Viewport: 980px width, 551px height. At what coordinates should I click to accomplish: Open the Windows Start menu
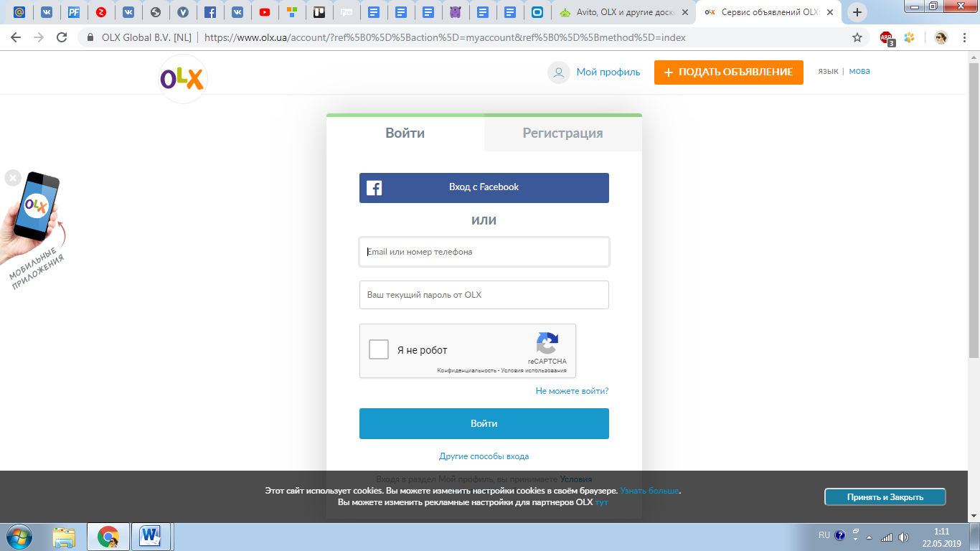(x=18, y=537)
